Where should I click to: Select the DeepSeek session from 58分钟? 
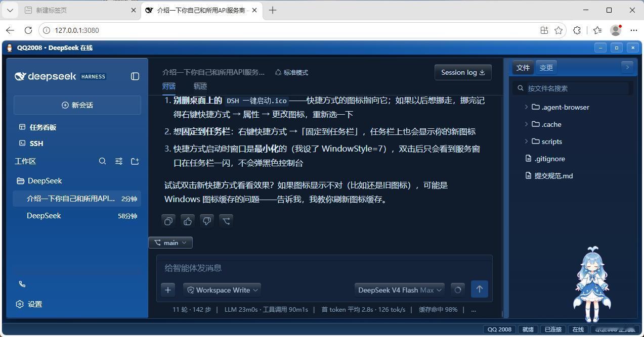(x=77, y=216)
